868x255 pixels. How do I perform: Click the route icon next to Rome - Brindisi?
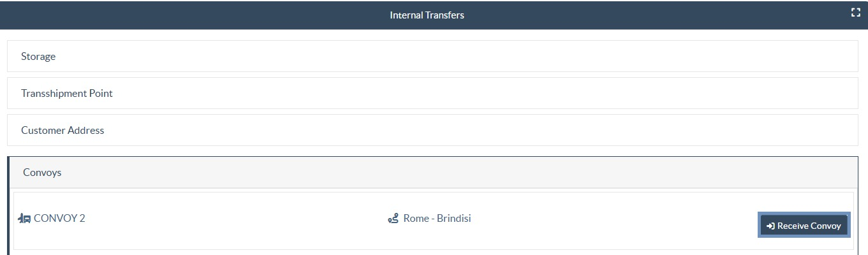click(393, 219)
